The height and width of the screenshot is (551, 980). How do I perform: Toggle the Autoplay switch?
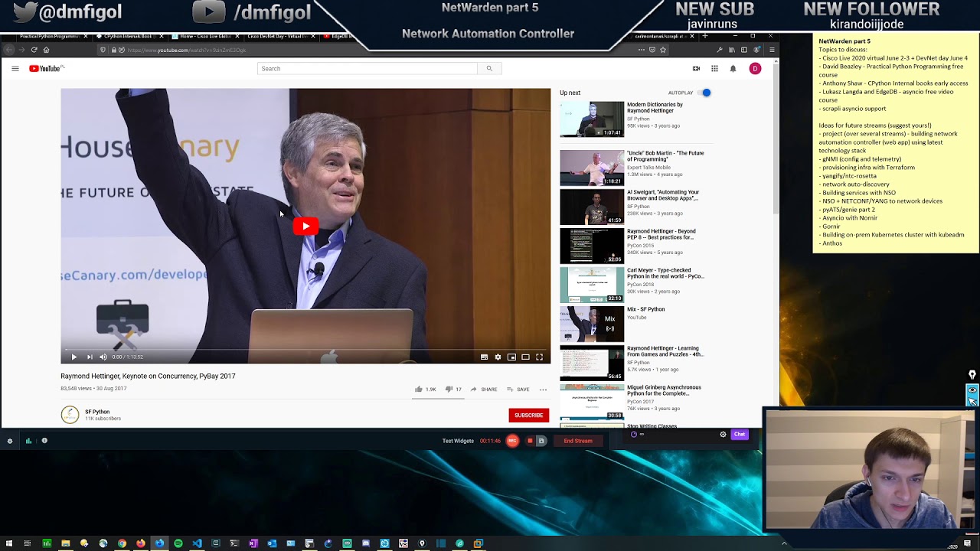coord(704,93)
